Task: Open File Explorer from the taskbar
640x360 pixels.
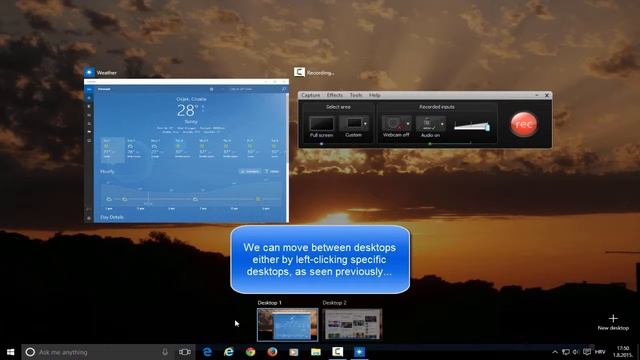Action: (x=316, y=352)
